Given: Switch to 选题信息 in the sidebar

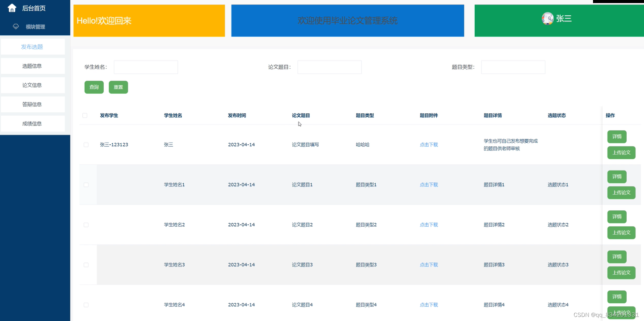Looking at the screenshot, I should (x=32, y=66).
